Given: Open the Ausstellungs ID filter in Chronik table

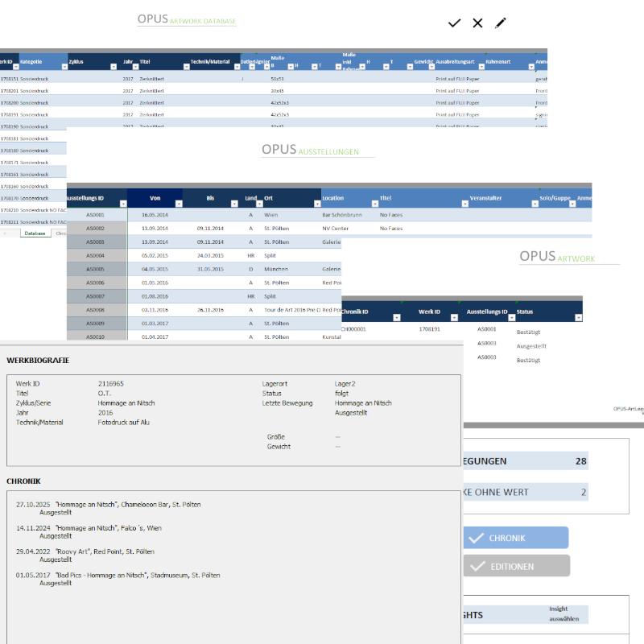Looking at the screenshot, I should tap(511, 317).
